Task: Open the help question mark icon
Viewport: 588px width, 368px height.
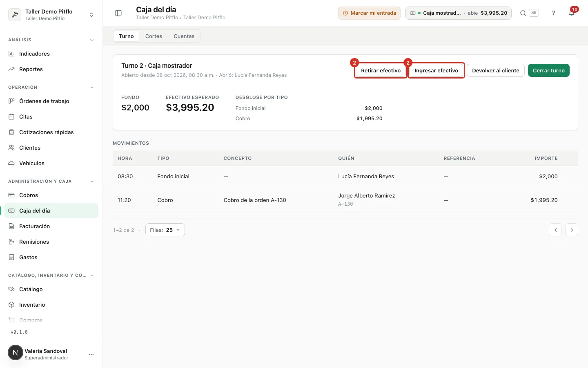Action: pyautogui.click(x=554, y=13)
